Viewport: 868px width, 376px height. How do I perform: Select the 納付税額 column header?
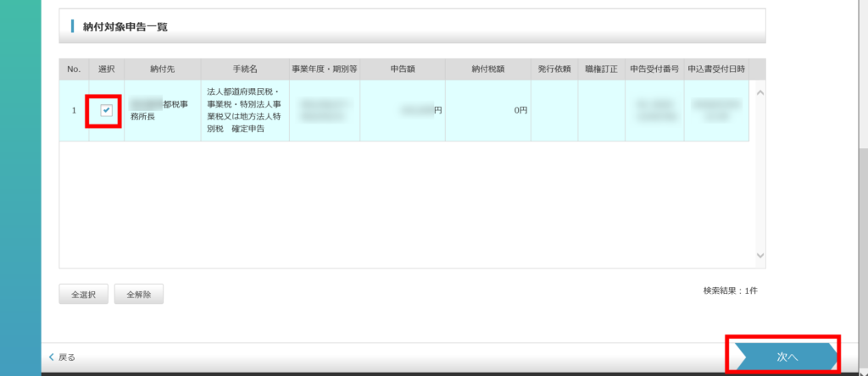(x=488, y=69)
